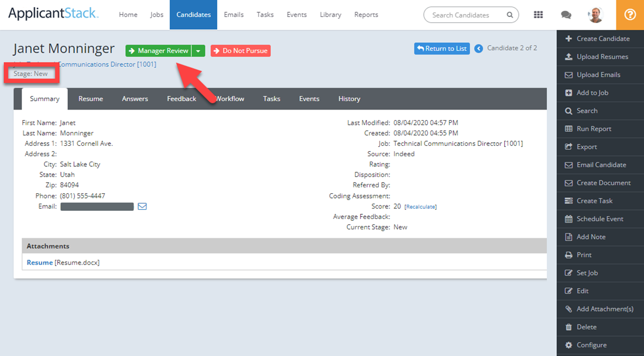The image size is (644, 356).
Task: Select Add Attachment(s) in sidebar
Action: pos(601,309)
